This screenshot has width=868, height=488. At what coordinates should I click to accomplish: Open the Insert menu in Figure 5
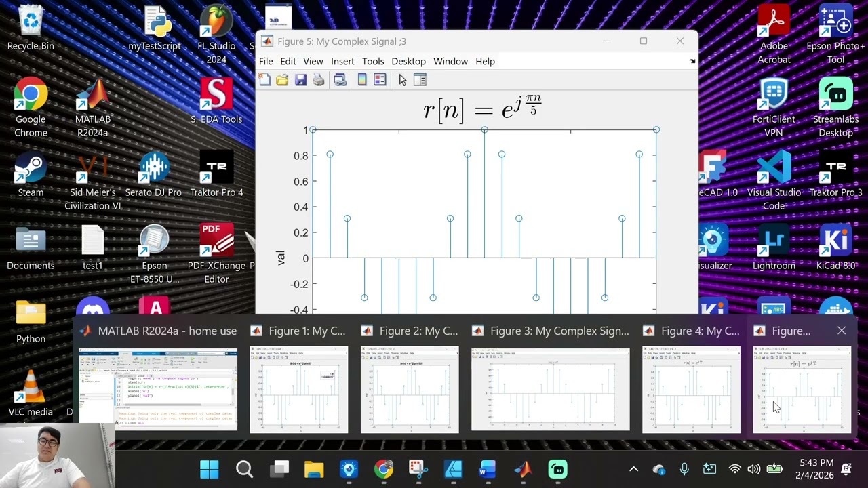(x=342, y=61)
